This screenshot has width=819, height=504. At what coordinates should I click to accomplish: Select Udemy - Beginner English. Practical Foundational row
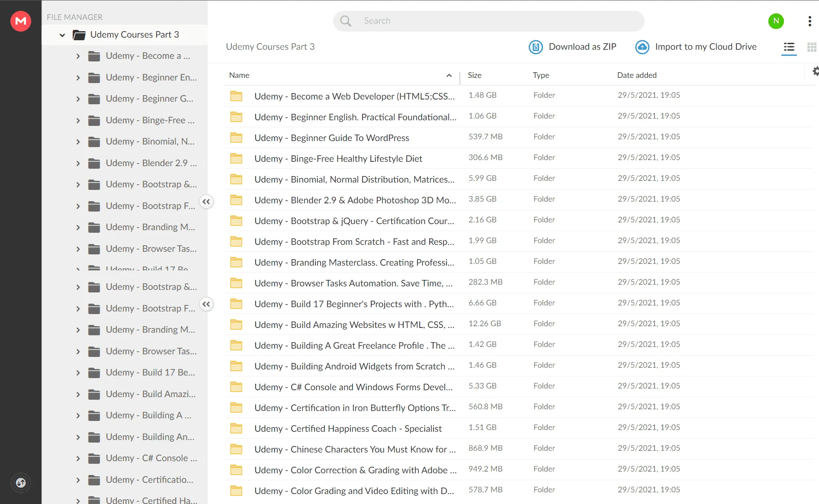tap(519, 116)
